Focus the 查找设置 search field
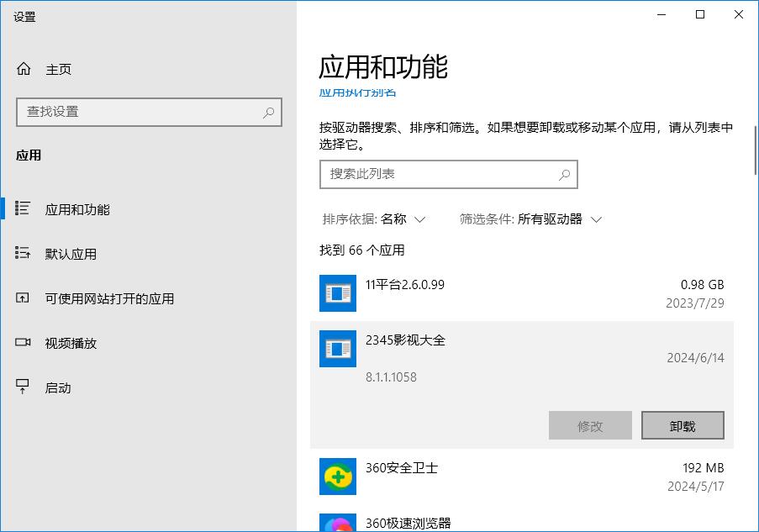Viewport: 759px width, 532px height. pos(149,113)
